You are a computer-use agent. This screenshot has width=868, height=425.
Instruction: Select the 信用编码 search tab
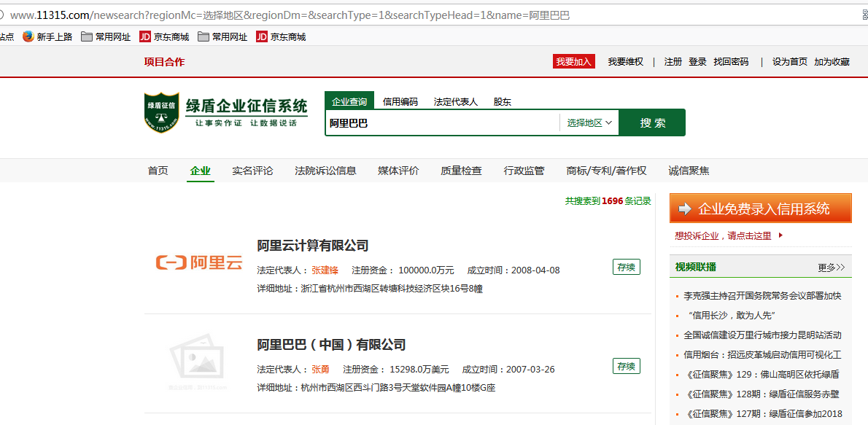pos(400,102)
